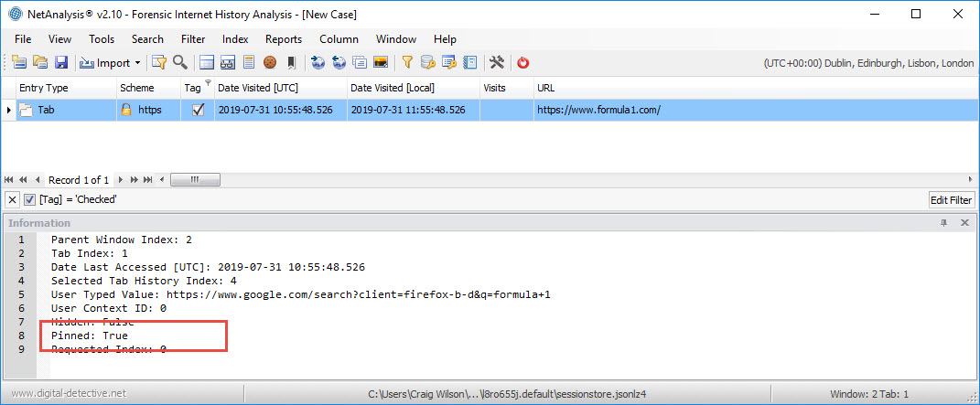Open the Import dropdown arrow
This screenshot has height=405, width=980.
(x=137, y=63)
